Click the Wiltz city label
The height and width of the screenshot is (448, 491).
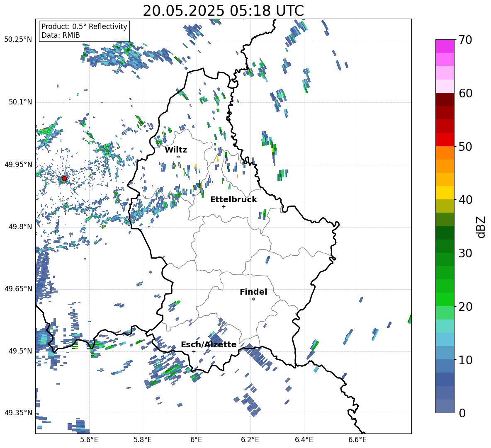176,150
